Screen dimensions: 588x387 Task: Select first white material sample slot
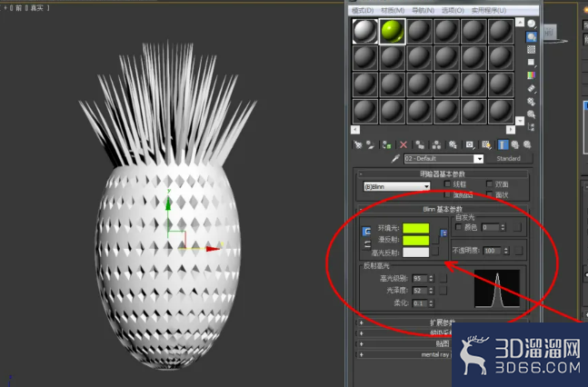[x=364, y=31]
